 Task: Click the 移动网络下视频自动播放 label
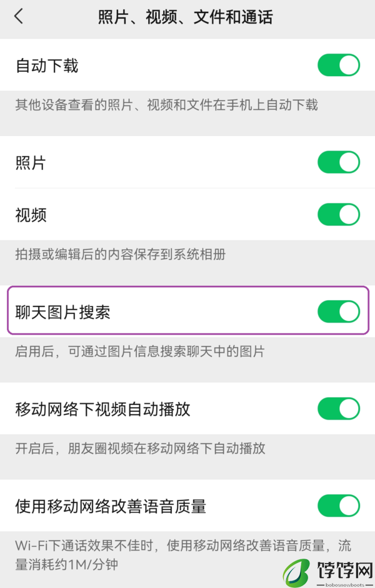(103, 409)
